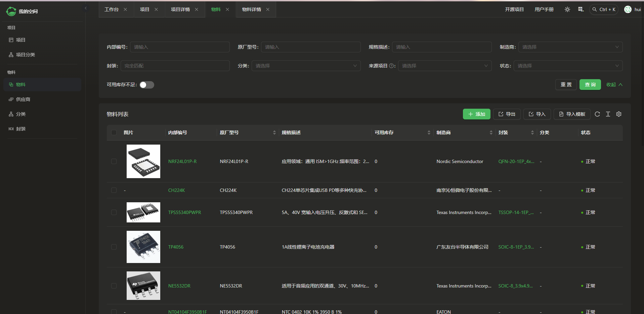This screenshot has width=644, height=314.
Task: Open the 状态 dropdown filter
Action: click(x=568, y=66)
